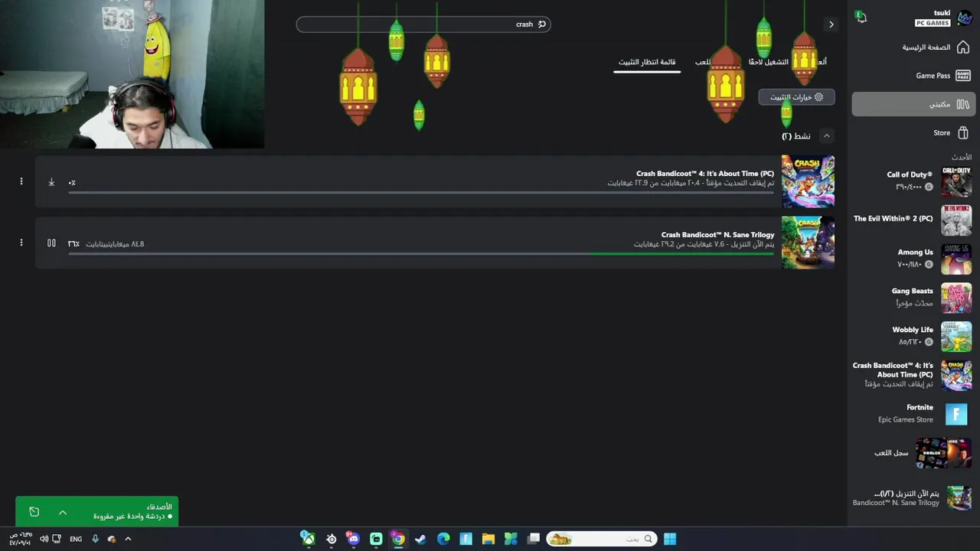Image resolution: width=980 pixels, height=551 pixels.
Task: Click the title Crash Bandicoot 4: It's About Time (PC)
Action: 705,174
